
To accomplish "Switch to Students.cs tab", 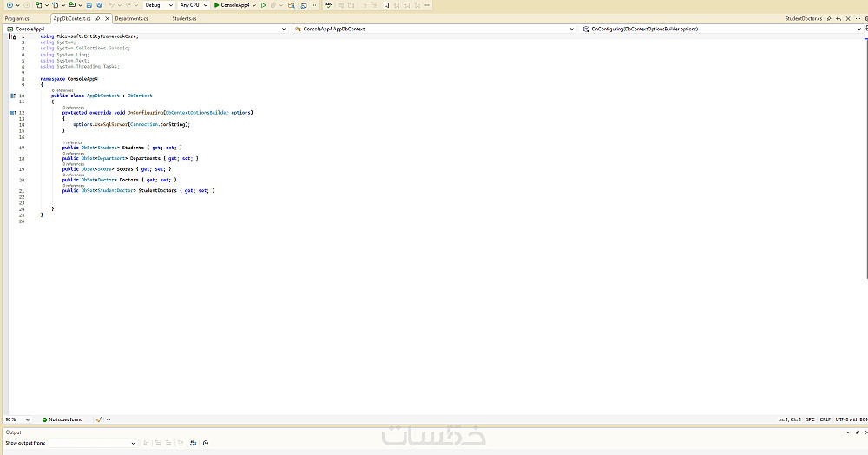I will click(x=184, y=18).
